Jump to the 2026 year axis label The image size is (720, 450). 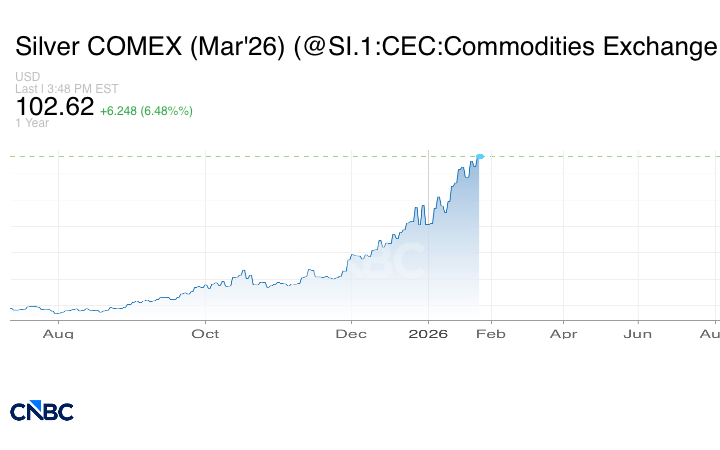(428, 334)
